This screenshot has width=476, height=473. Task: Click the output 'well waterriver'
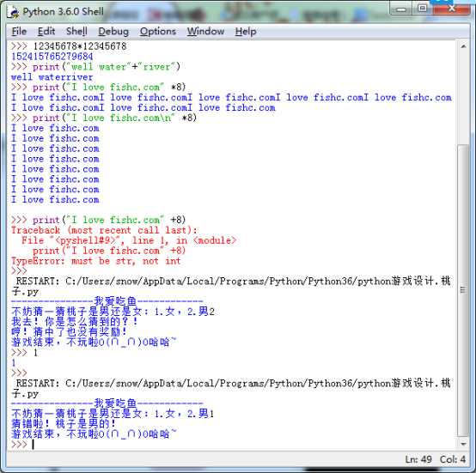[52, 76]
